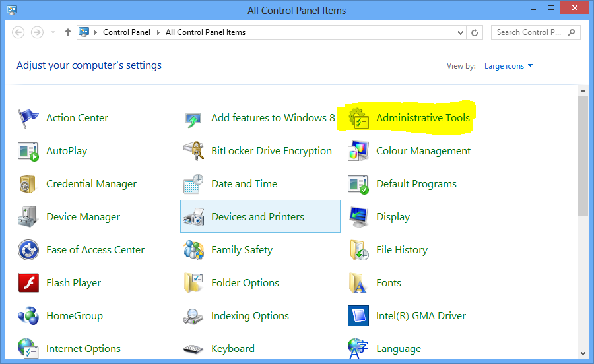Click the Device Manager icon
594x364 pixels.
[x=28, y=217]
